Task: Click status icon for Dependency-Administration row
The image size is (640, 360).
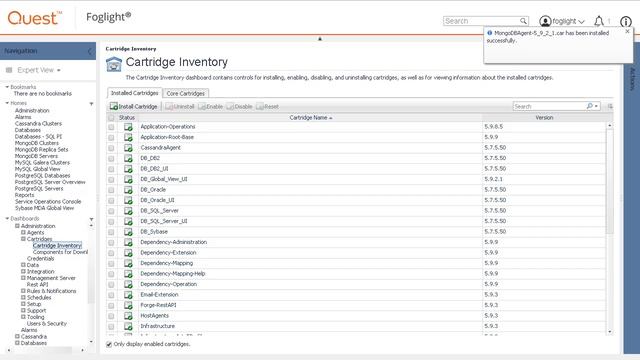Action: pyautogui.click(x=128, y=242)
